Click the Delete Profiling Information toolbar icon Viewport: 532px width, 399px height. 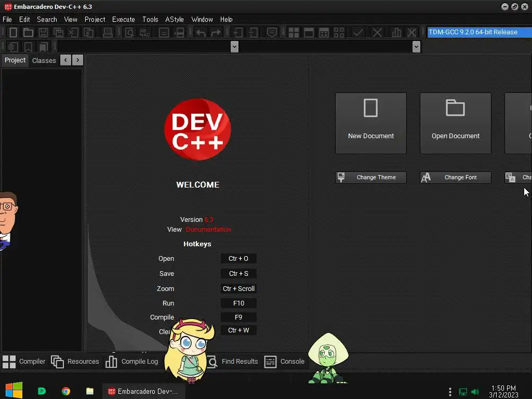click(411, 33)
